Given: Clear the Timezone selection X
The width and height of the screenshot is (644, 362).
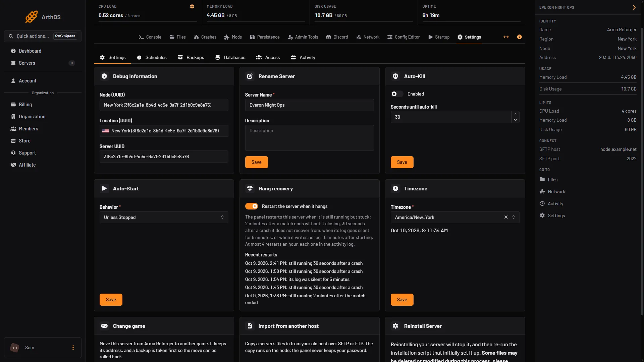Looking at the screenshot, I should click(506, 217).
